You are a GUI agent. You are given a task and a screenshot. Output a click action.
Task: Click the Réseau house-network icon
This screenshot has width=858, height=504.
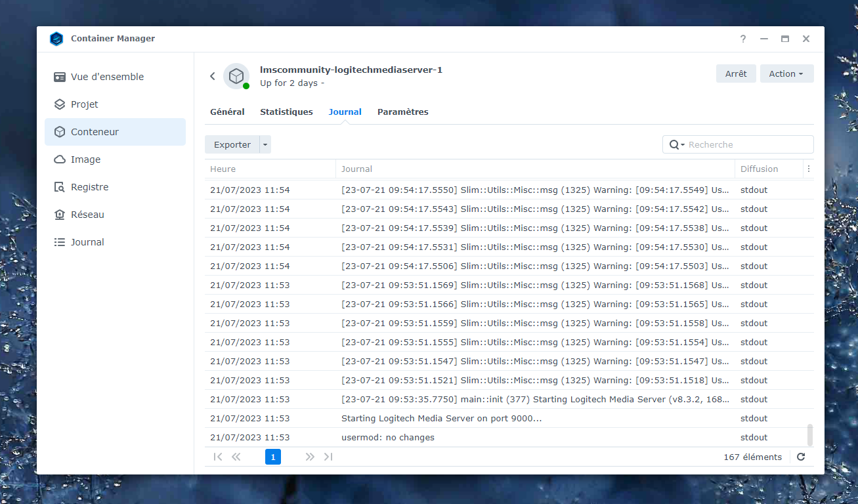pos(60,215)
